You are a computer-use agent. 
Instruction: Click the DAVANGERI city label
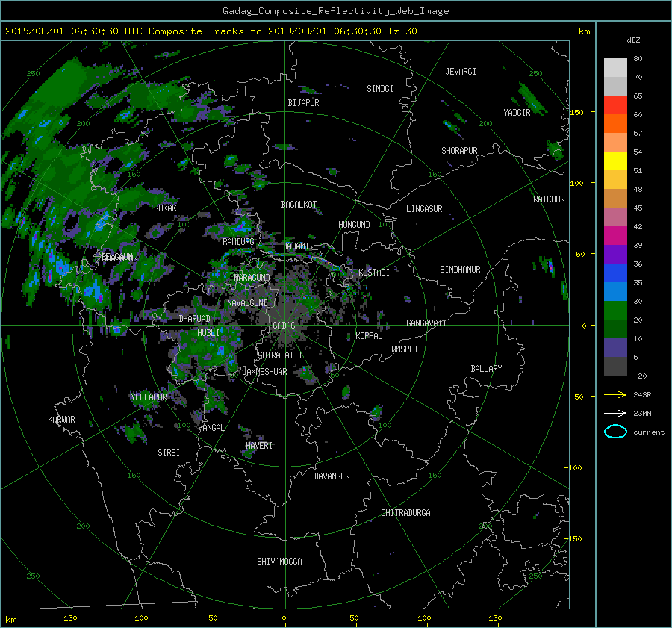tap(334, 476)
